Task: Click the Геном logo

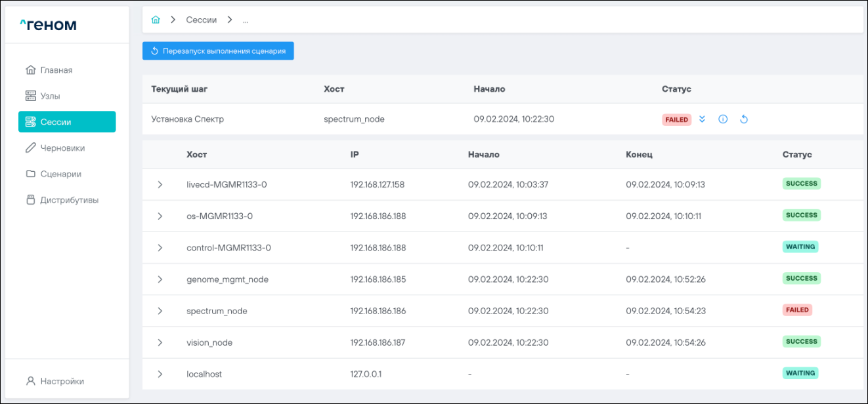Action: (48, 25)
